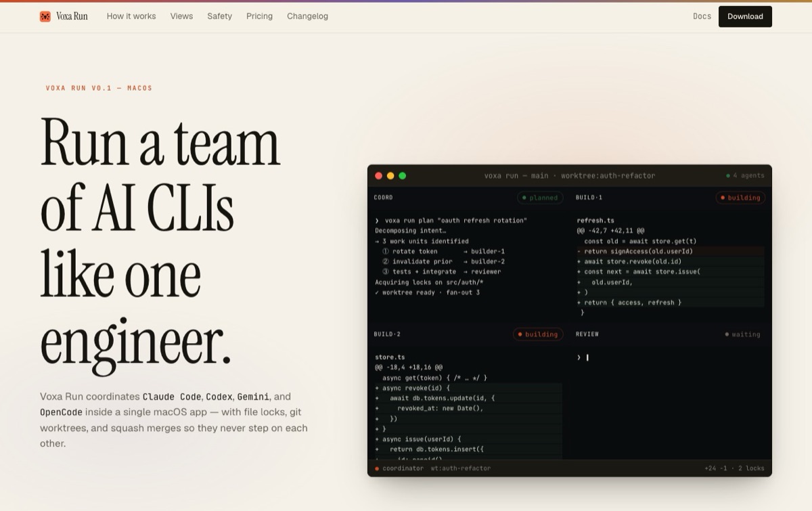
Task: Click the building badge in the BUILD·1 pane
Action: (740, 198)
